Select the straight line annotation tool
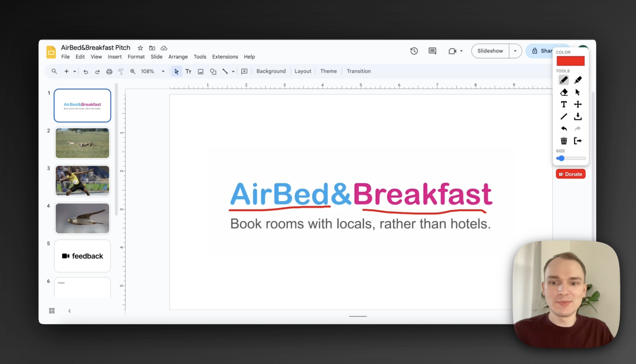Viewport: 636px width, 364px height. 564,117
